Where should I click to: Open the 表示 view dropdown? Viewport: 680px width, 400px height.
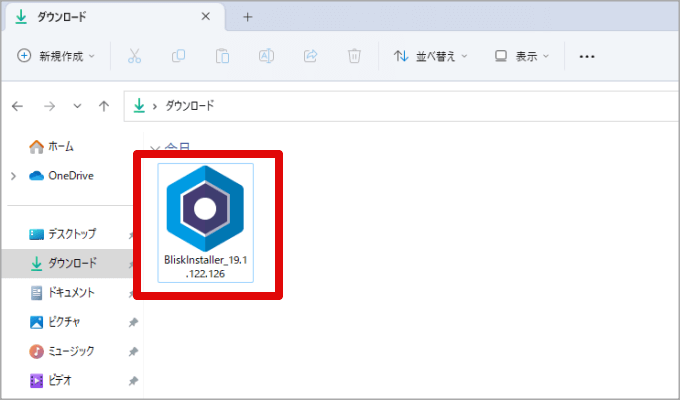pyautogui.click(x=522, y=56)
